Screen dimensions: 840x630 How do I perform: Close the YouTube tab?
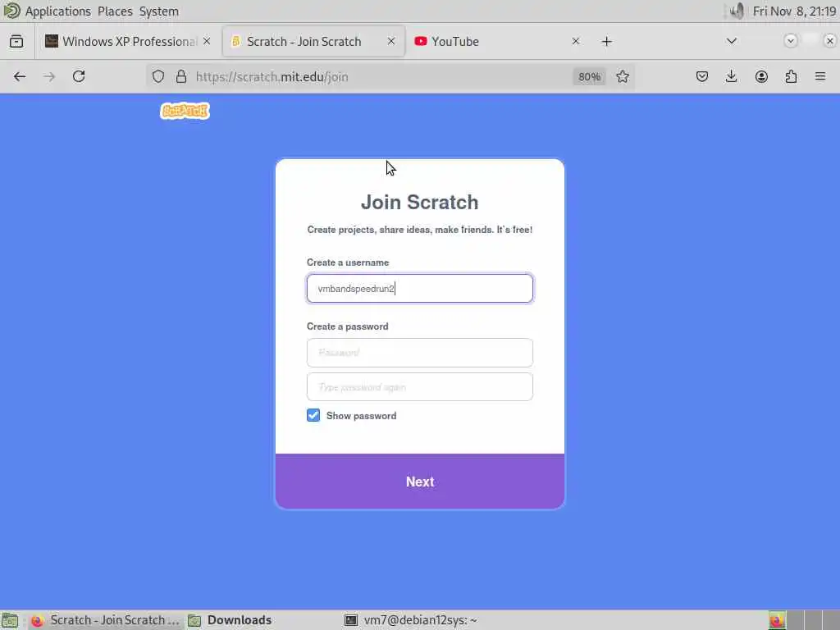pos(575,41)
